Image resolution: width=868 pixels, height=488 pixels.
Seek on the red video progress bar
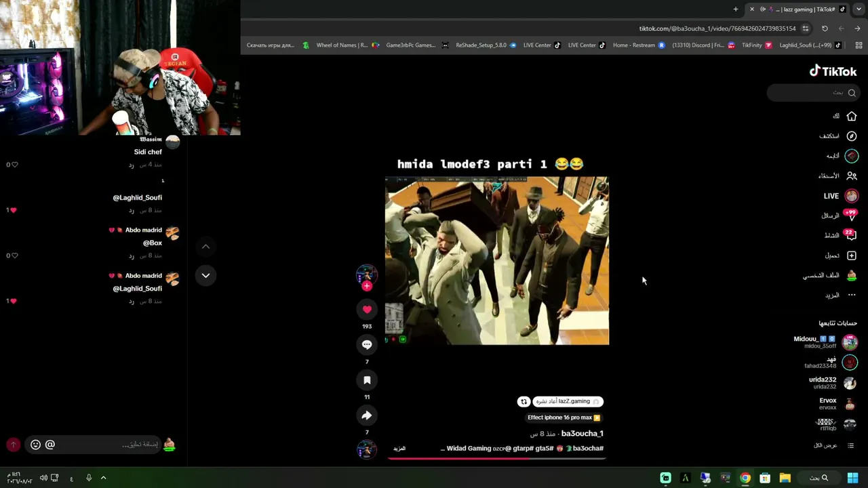(496, 458)
